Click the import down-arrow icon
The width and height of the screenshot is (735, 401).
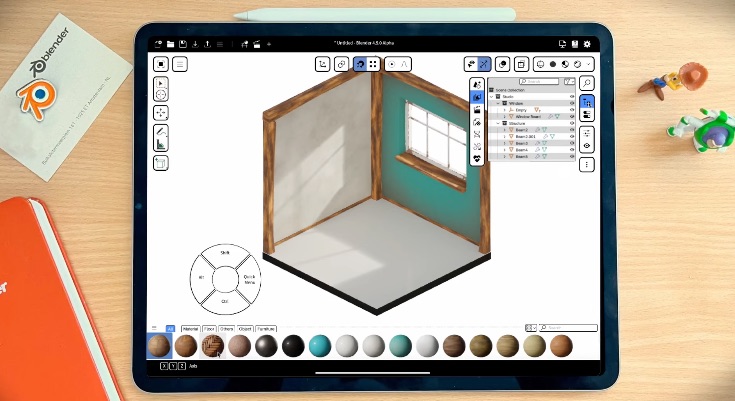pos(195,44)
